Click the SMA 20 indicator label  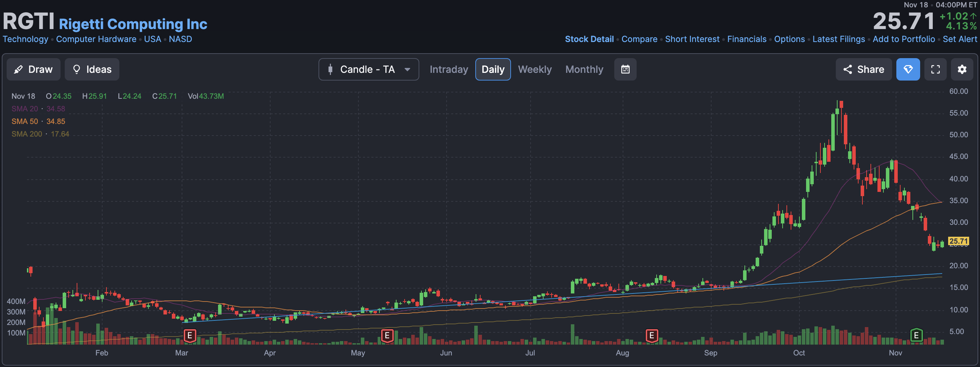(x=25, y=109)
